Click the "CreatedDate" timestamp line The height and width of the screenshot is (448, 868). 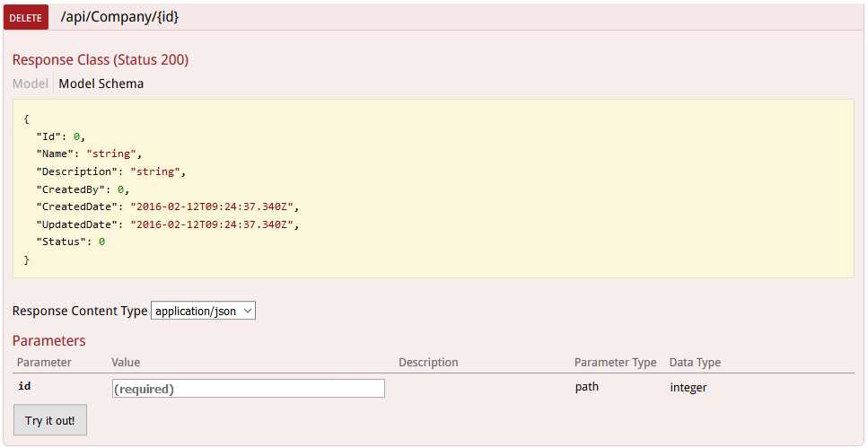point(167,207)
